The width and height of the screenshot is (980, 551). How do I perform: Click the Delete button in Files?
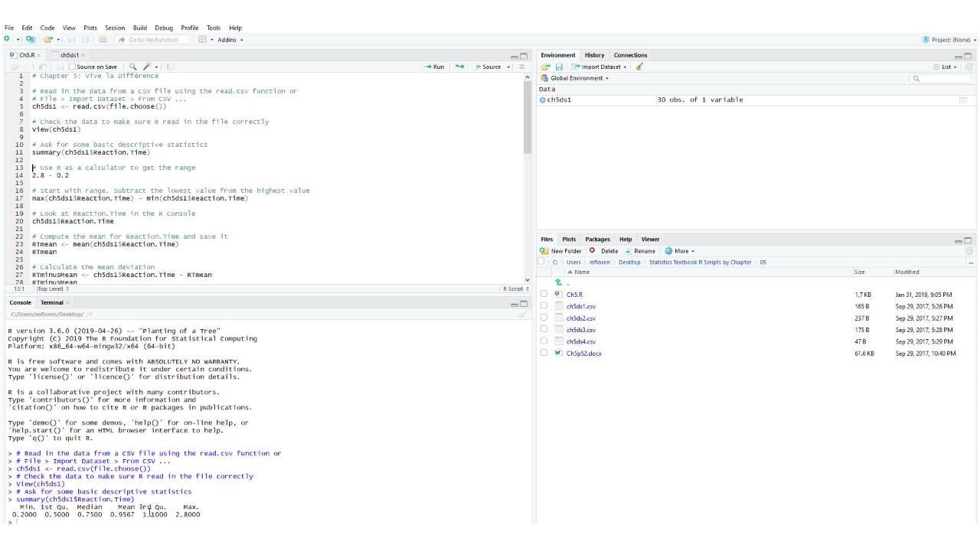(603, 251)
